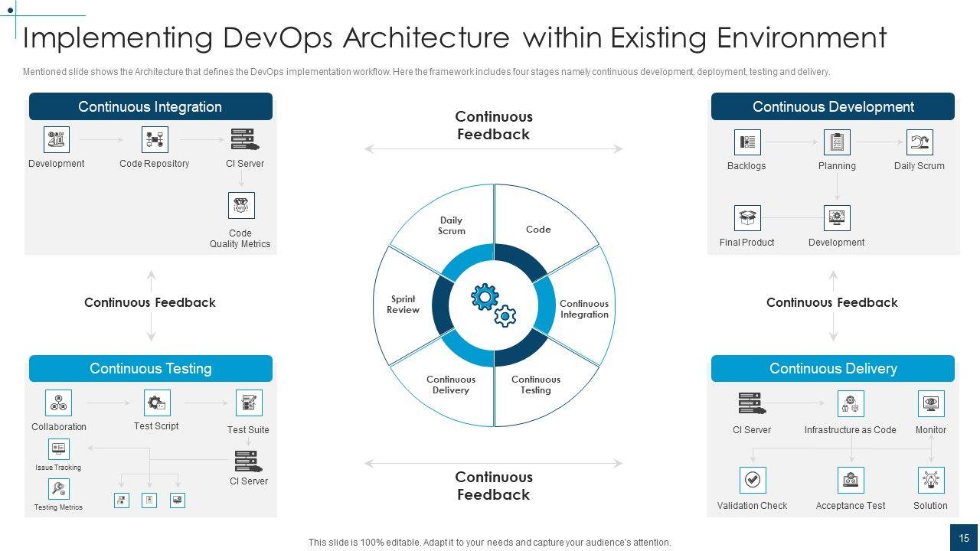Viewport: 980px width, 551px height.
Task: Click the Continuous Delivery wheel segment
Action: [451, 384]
